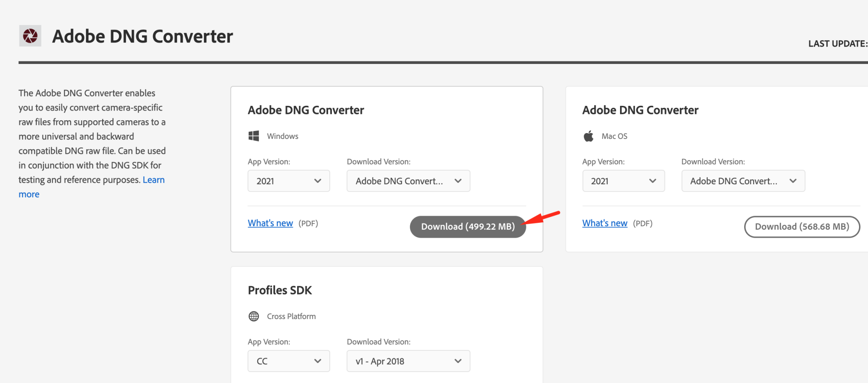Click the Adobe DNG Converter page title

[142, 36]
